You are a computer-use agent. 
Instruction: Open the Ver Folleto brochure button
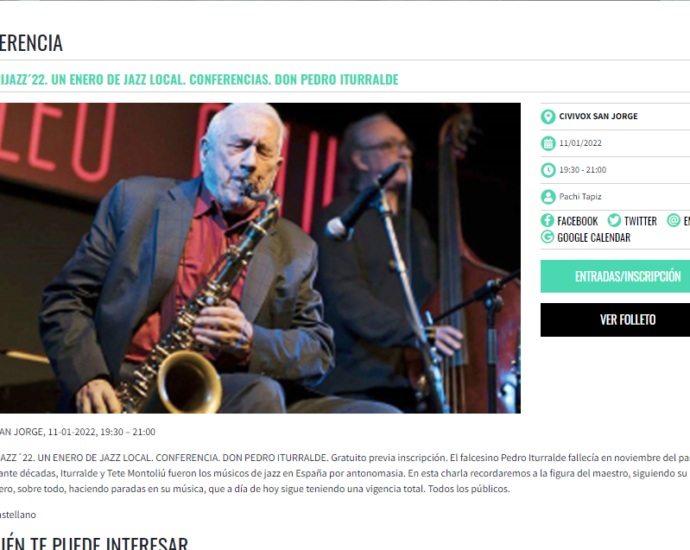tap(615, 320)
